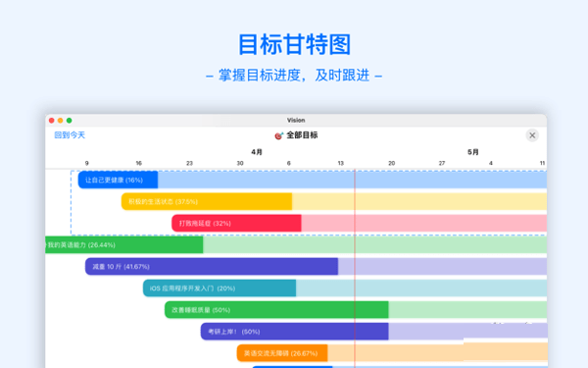Close the Gantt view with the X button
The image size is (588, 368).
point(532,135)
